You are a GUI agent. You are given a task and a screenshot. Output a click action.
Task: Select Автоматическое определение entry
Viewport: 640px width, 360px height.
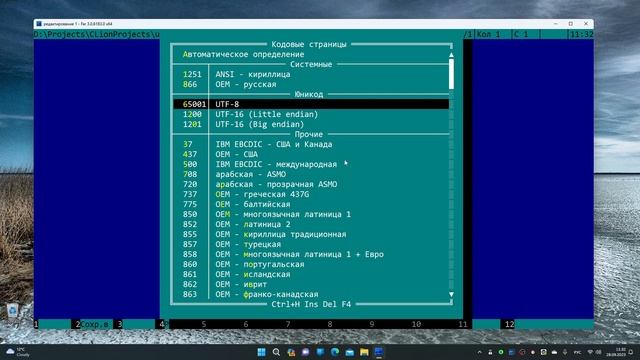(311, 54)
